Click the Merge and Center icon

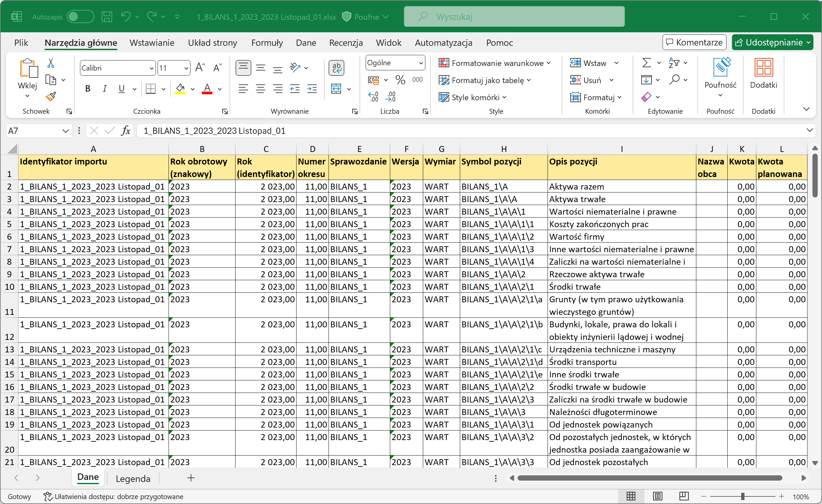tap(336, 89)
